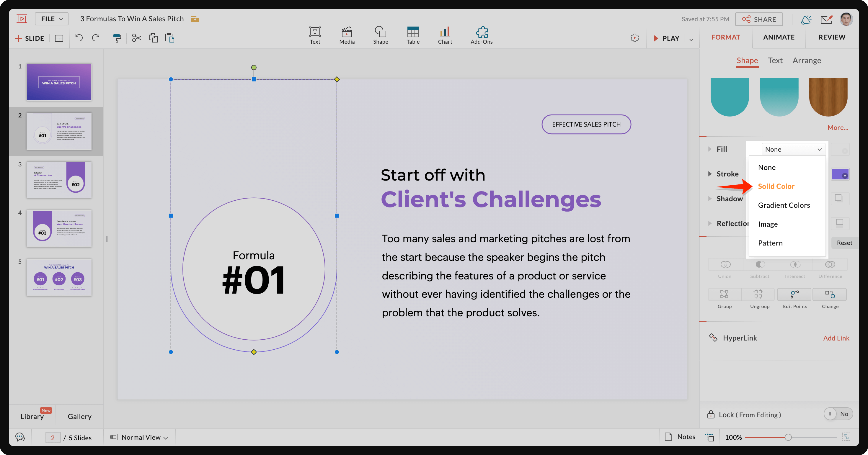Click the Format Painter icon
Viewport: 868px width, 455px height.
click(x=117, y=38)
